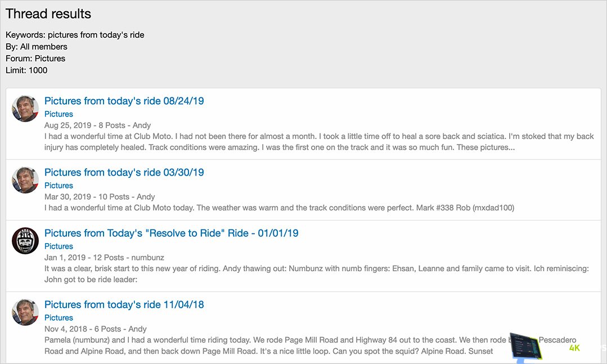Open the thread Pictures from today's ride 08/24/19
607x364 pixels.
click(125, 101)
